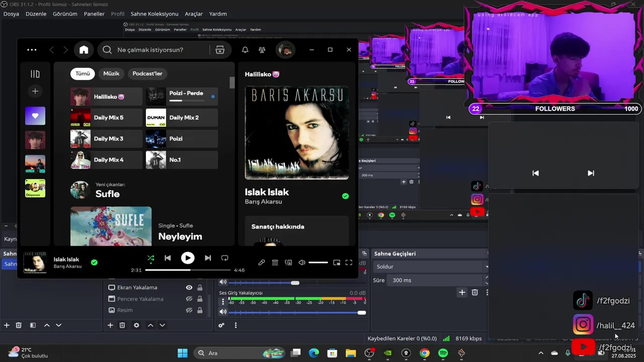Adjust the Spotify volume slider
The image size is (644, 362).
coord(318,262)
